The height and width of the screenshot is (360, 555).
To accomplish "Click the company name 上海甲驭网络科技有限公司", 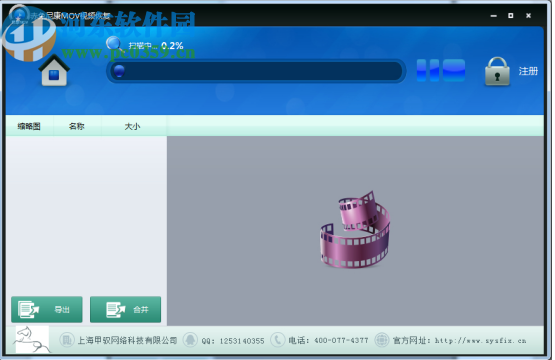I will 127,341.
